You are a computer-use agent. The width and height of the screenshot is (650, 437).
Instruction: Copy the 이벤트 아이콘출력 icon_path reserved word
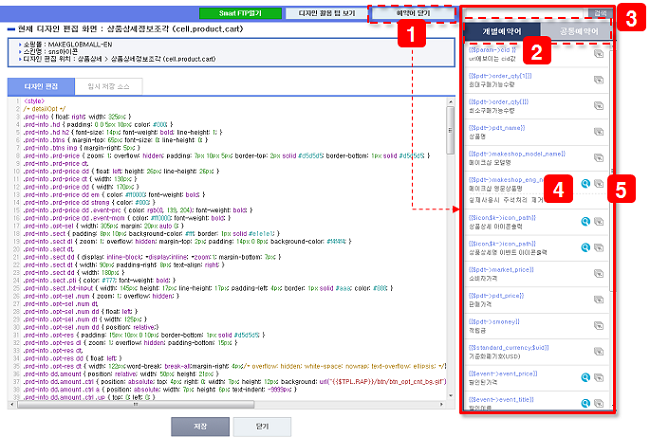pos(599,248)
